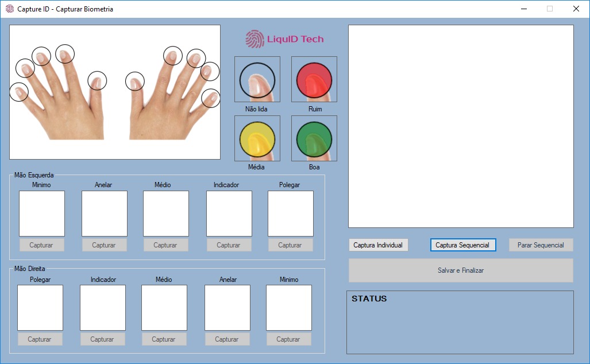
Task: Click the LiquID Tech fingerprint logo icon
Action: pyautogui.click(x=254, y=38)
